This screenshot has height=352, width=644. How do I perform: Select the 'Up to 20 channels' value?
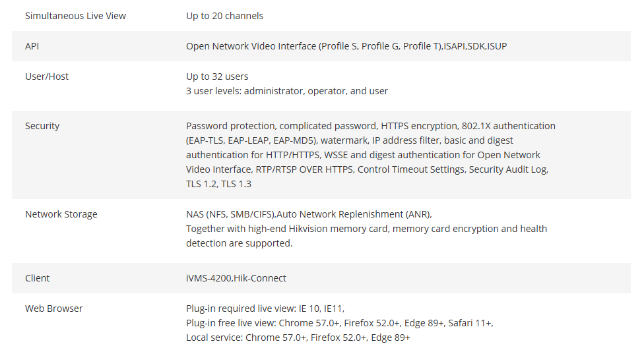pos(224,16)
